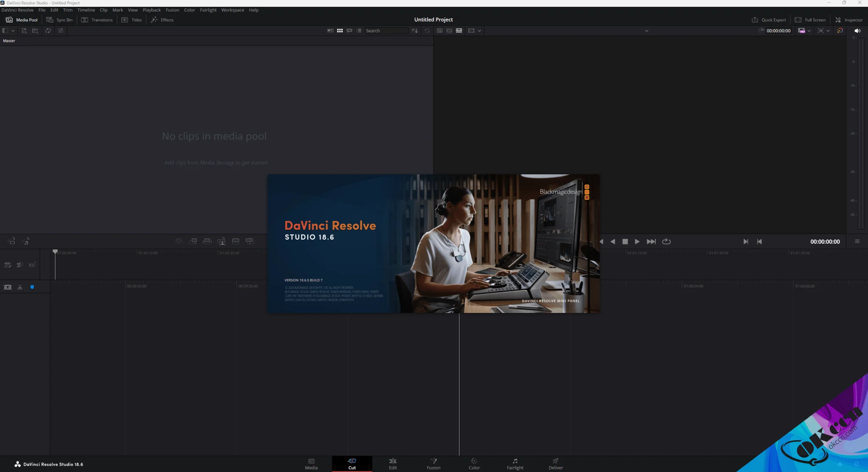
Task: Click the Import Media Folder icon
Action: [35, 31]
